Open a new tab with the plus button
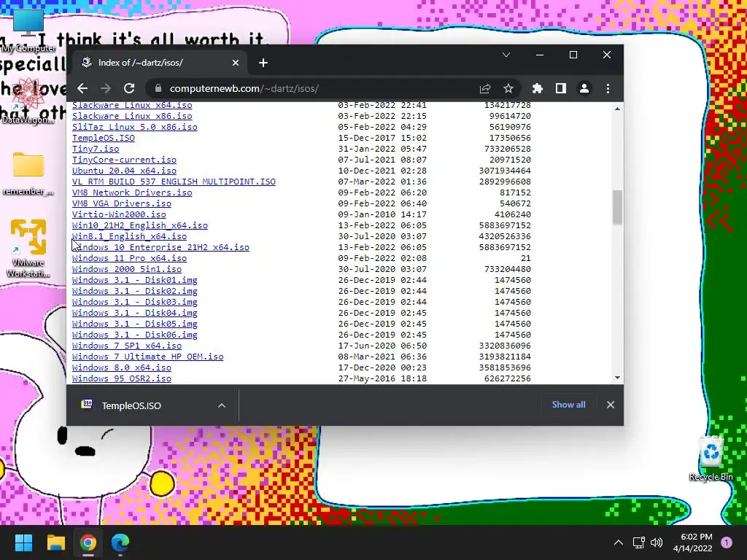 (263, 63)
